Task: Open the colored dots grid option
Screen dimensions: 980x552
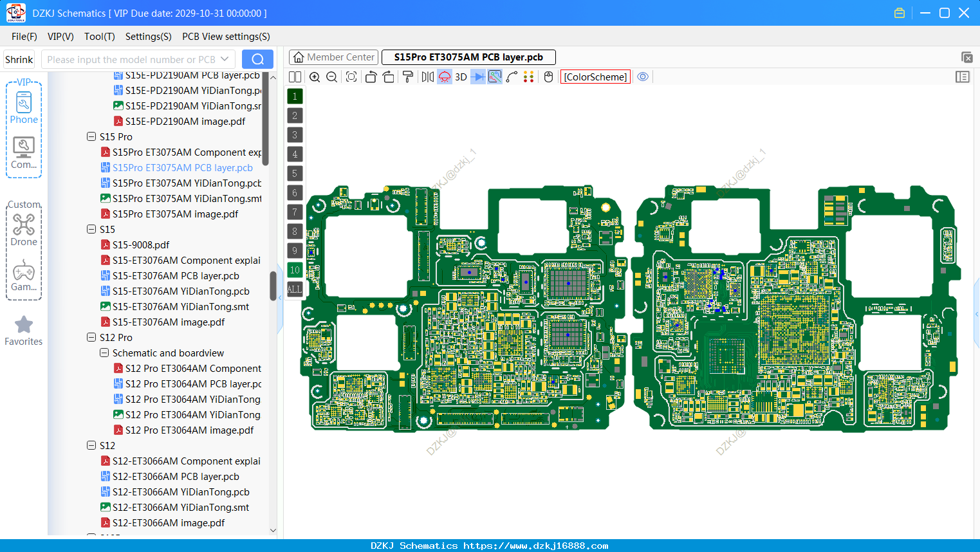Action: [529, 77]
